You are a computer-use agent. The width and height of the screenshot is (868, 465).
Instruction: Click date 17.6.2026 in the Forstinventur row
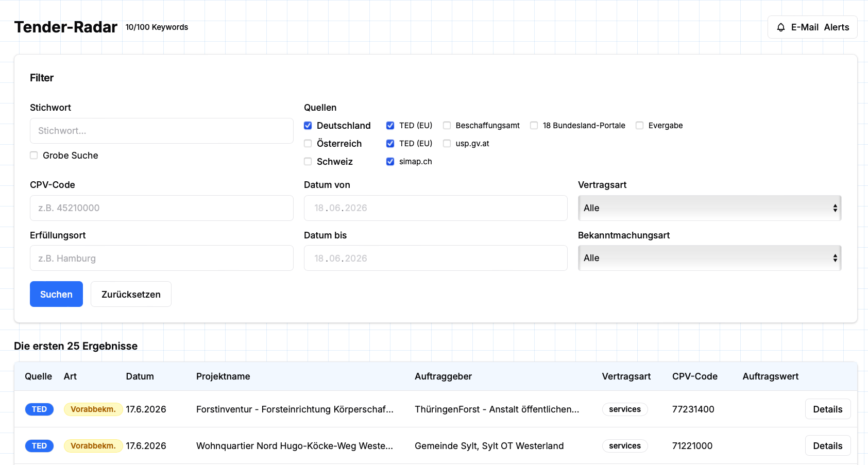point(146,409)
